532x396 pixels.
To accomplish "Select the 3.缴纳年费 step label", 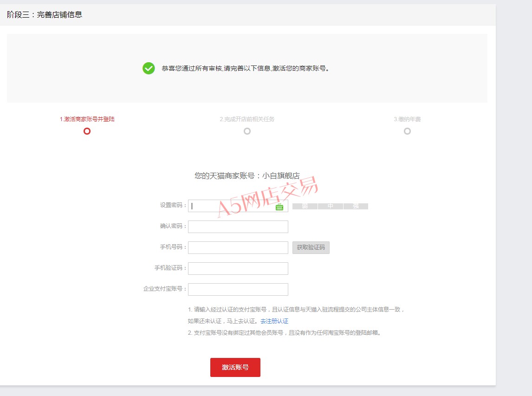I will (x=407, y=119).
